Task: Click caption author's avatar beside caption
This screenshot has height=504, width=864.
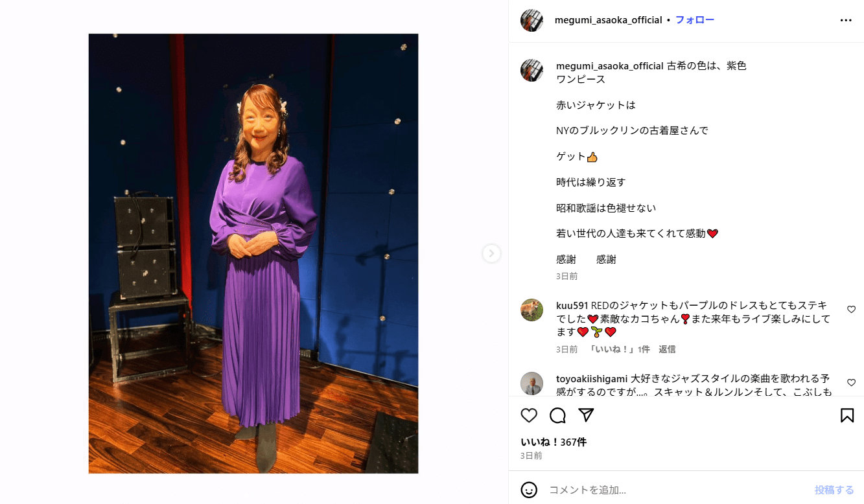Action: 531,70
